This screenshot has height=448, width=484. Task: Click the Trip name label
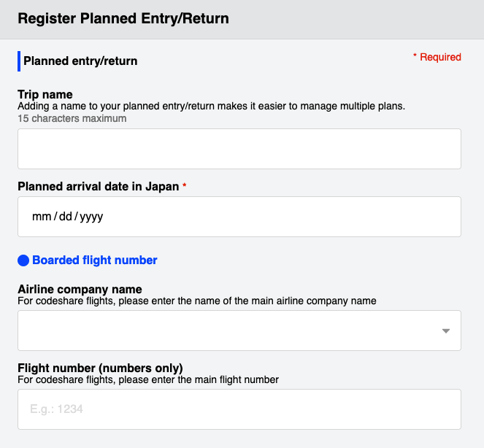coord(45,94)
